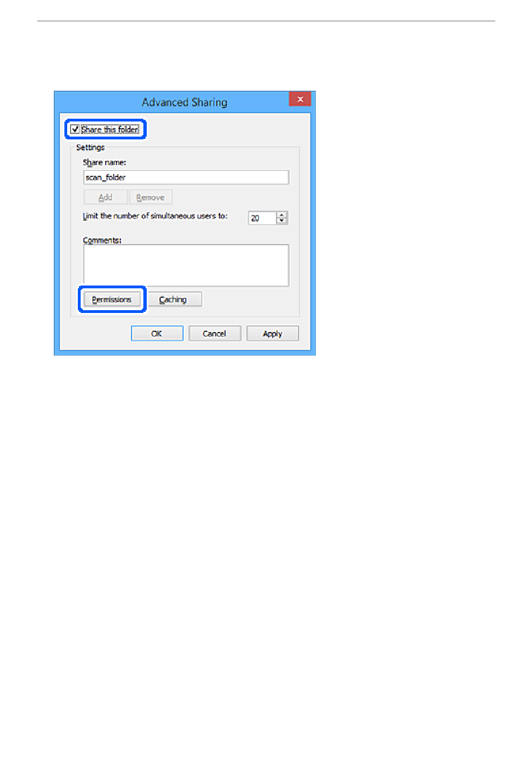Open the Permissions dialog
Screen dimensions: 532x767
pos(112,300)
